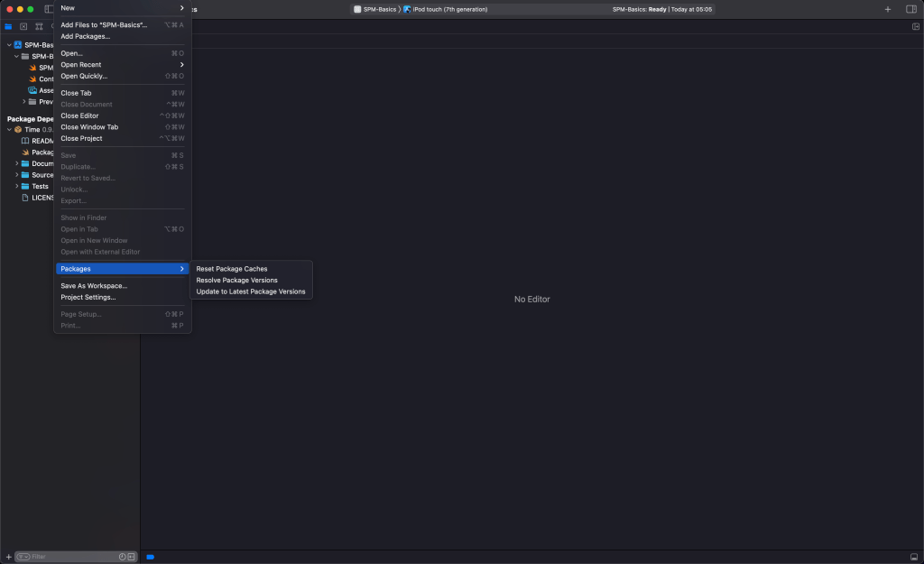Expand the Tests folder in package

(x=16, y=187)
